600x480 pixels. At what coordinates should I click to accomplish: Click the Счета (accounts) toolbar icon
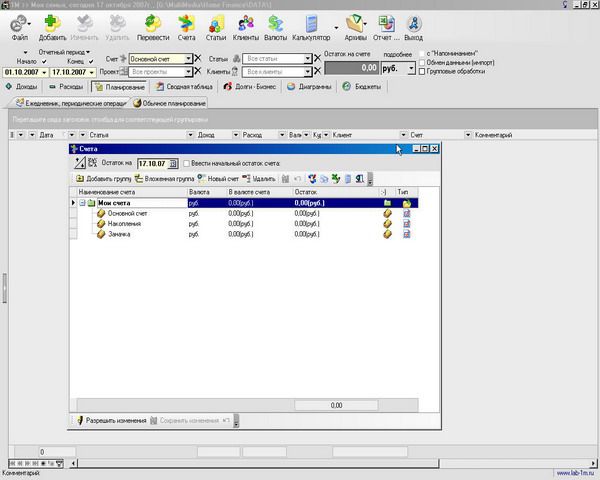click(x=186, y=27)
